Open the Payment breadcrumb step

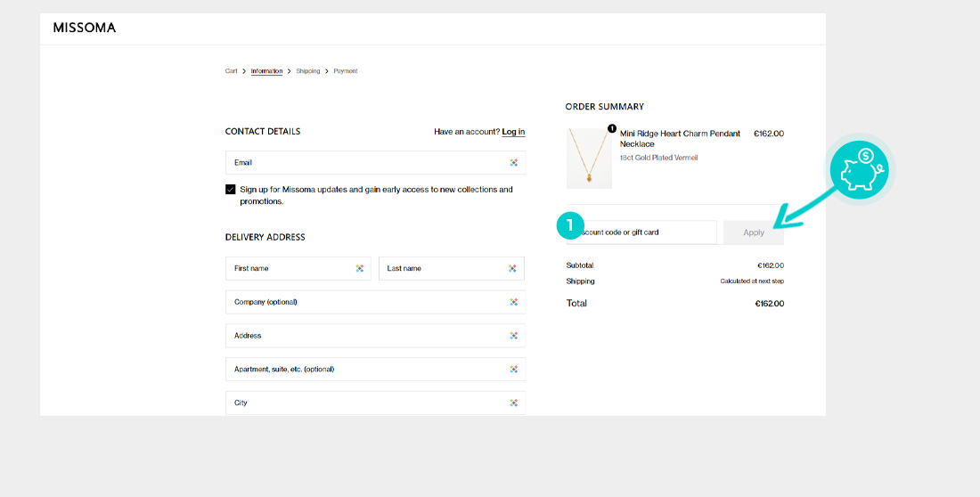coord(346,71)
